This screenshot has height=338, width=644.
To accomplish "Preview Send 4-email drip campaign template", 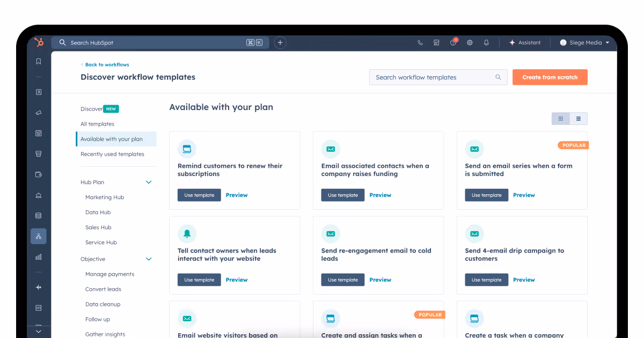I will (x=524, y=280).
